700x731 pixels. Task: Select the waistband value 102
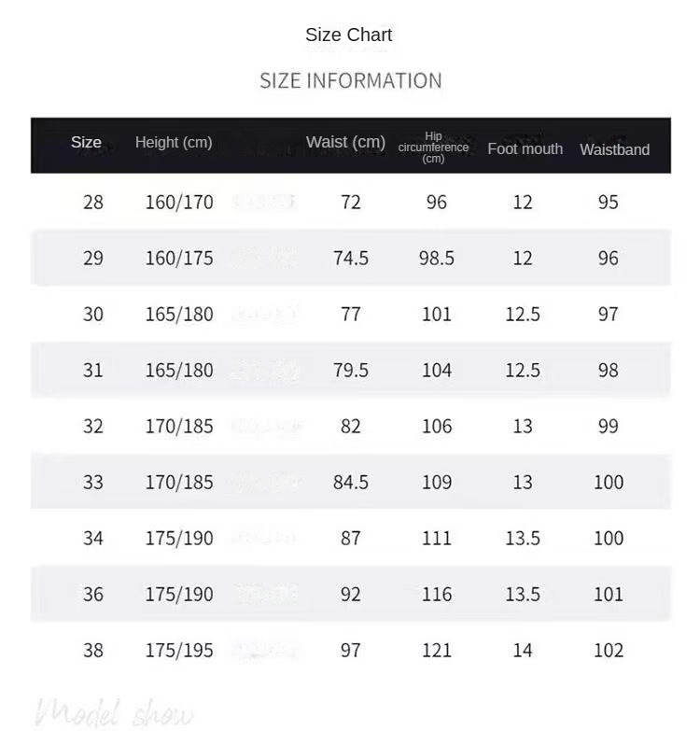point(609,650)
